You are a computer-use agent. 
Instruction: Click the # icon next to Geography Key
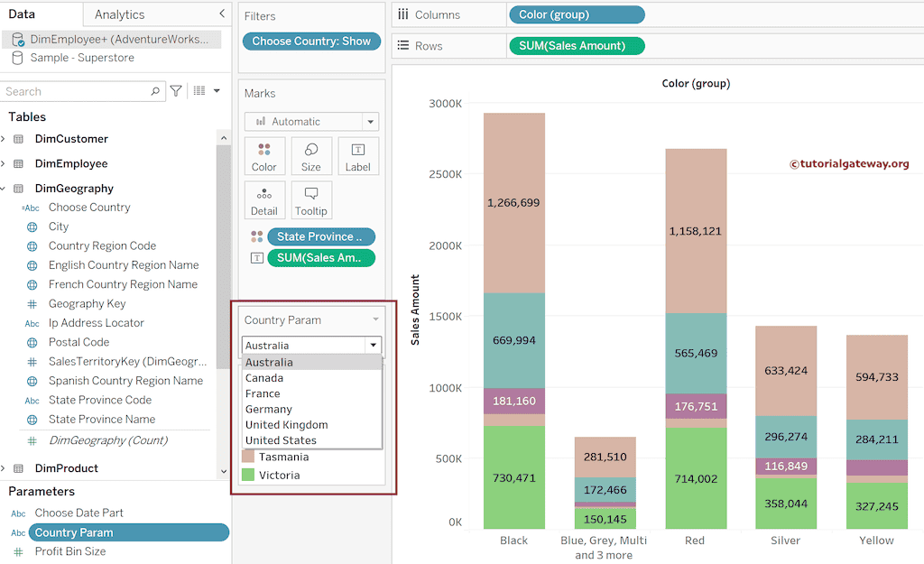[30, 303]
